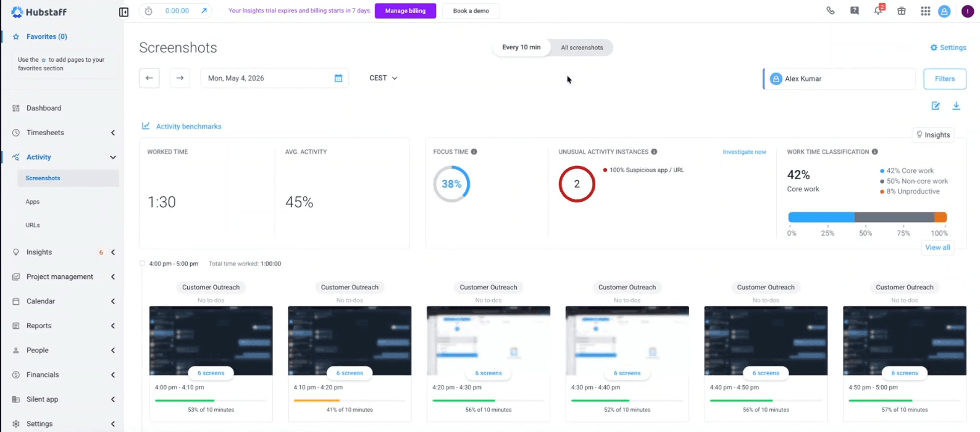
Task: Go to previous day arrow
Action: (149, 78)
